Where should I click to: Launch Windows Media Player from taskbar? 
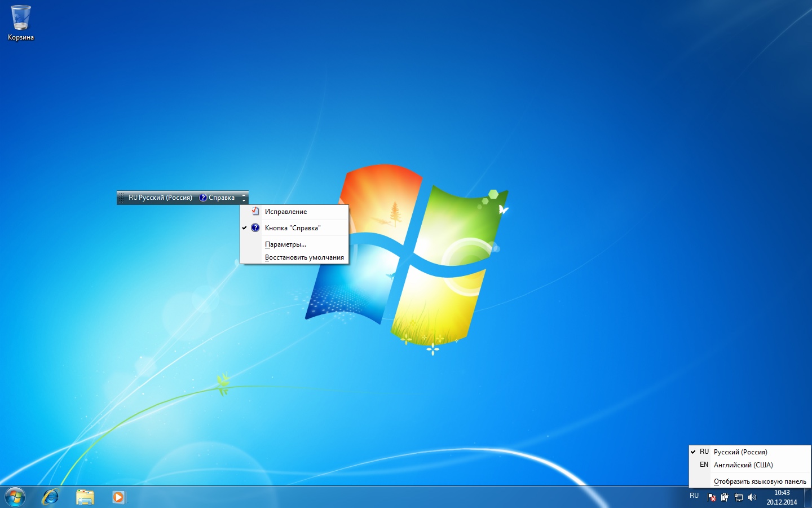tap(119, 497)
